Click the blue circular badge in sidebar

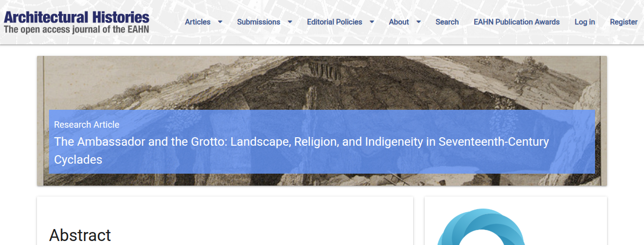[481, 227]
